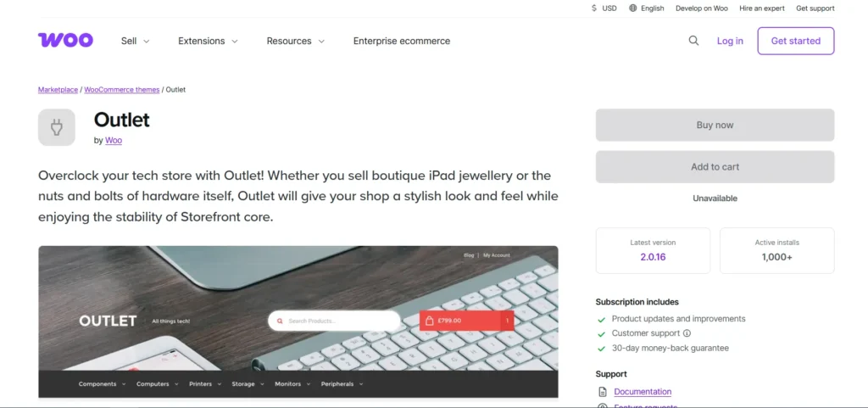
Task: Click the Outlet theme preview image
Action: [298, 321]
